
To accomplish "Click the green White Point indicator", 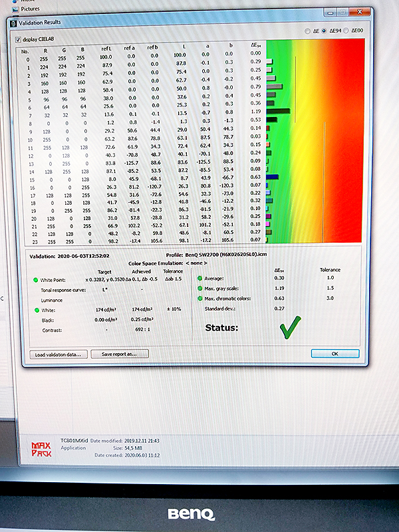I will 35,280.
